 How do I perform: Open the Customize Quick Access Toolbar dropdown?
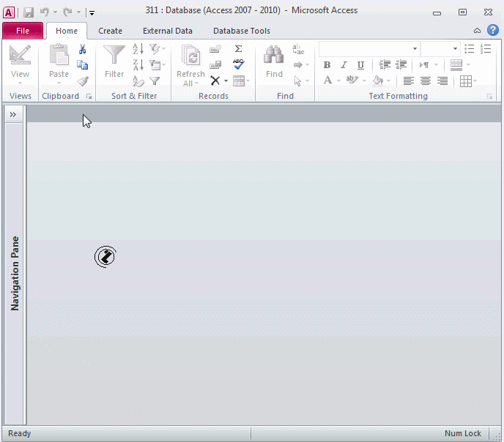click(92, 12)
